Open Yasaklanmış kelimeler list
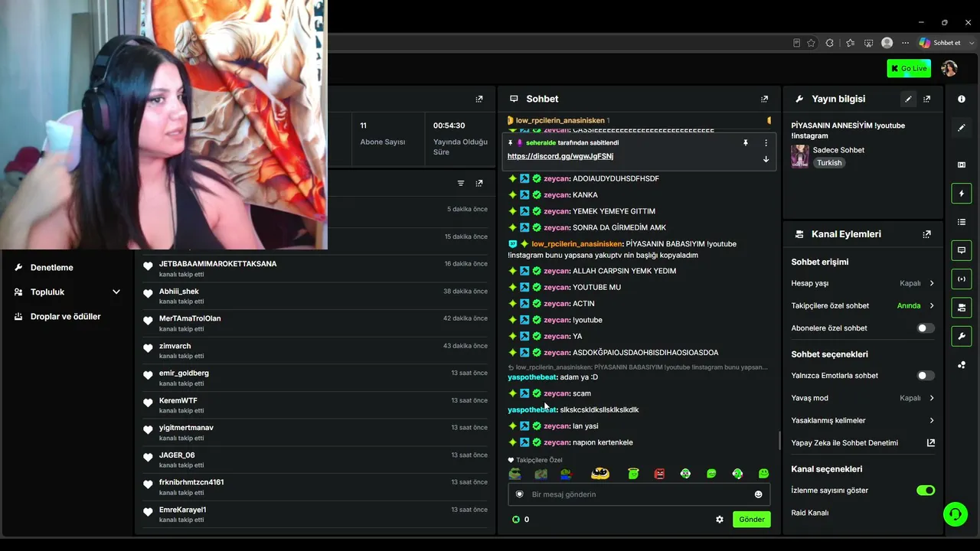980x551 pixels. (863, 420)
